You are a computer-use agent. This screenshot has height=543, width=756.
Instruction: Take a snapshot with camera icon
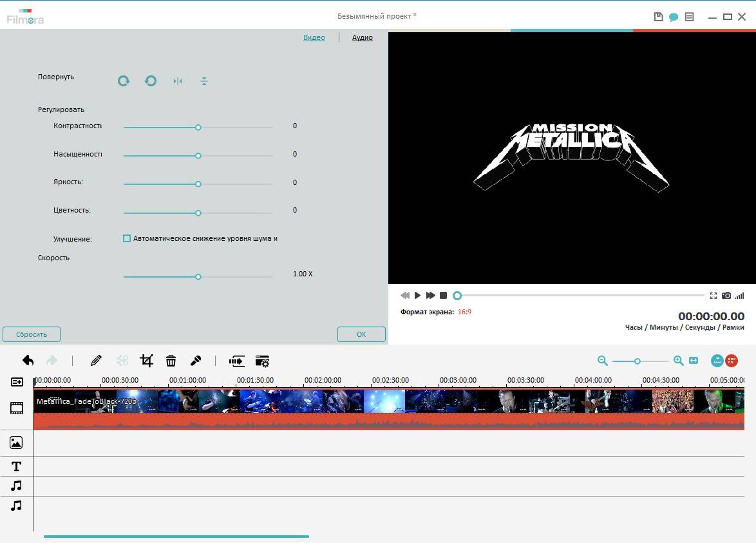point(726,295)
